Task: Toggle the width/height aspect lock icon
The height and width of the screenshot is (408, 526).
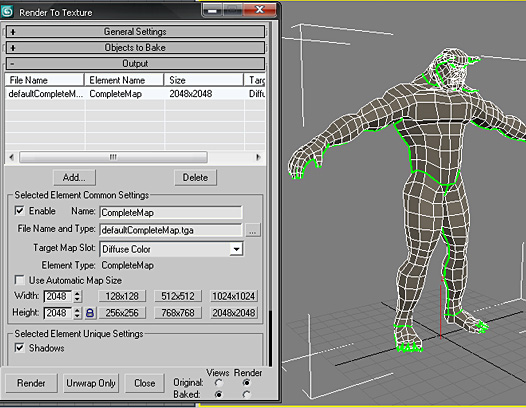Action: click(x=90, y=313)
